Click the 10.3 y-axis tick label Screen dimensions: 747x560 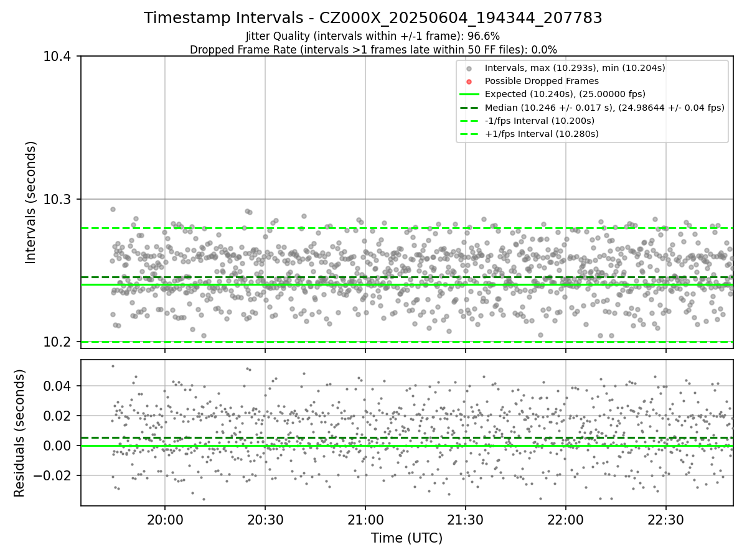coord(59,199)
